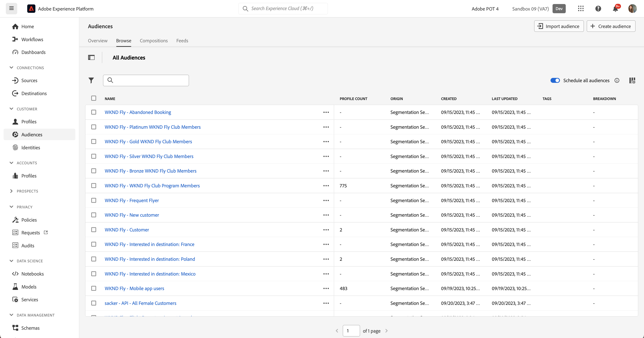This screenshot has width=644, height=338.
Task: Open the app switcher grid icon
Action: point(581,9)
